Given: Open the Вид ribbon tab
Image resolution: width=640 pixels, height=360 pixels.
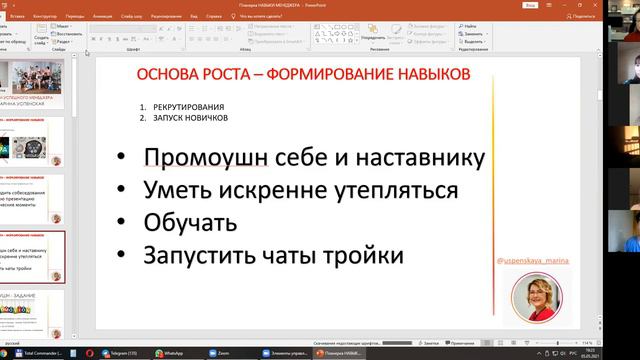Looking at the screenshot, I should (194, 16).
